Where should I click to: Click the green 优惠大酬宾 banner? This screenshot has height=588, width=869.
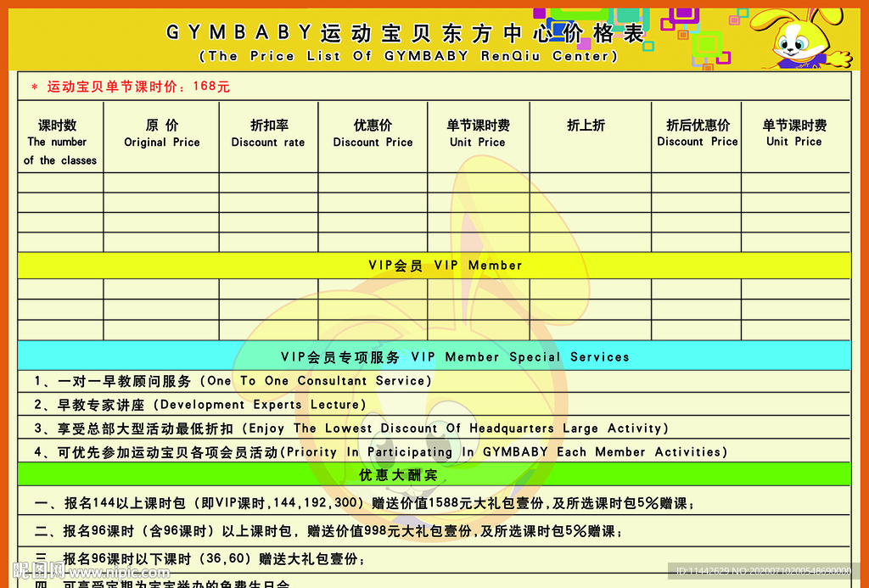[434, 474]
